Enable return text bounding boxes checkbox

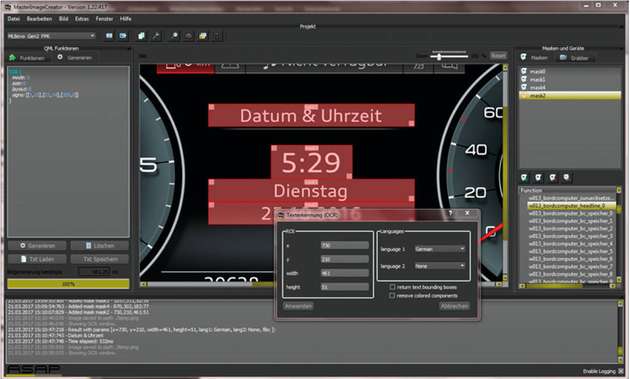392,287
